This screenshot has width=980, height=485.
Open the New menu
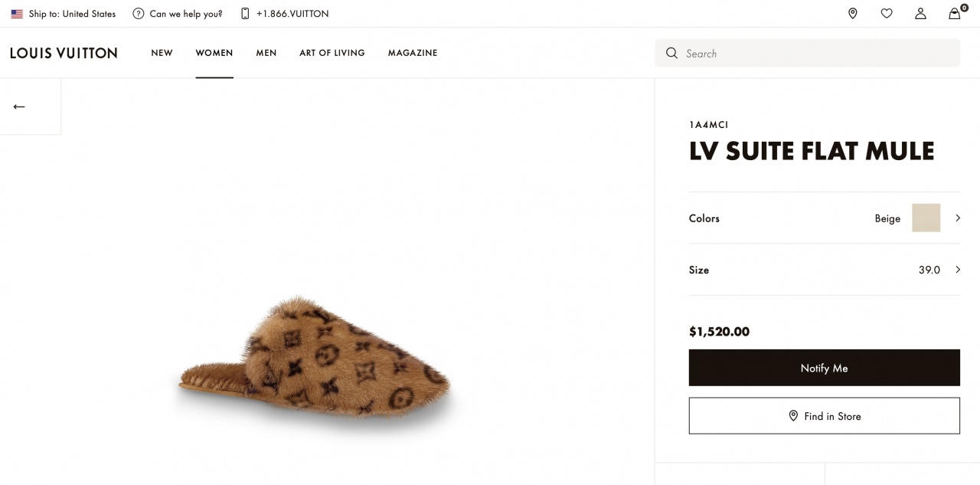(x=162, y=53)
